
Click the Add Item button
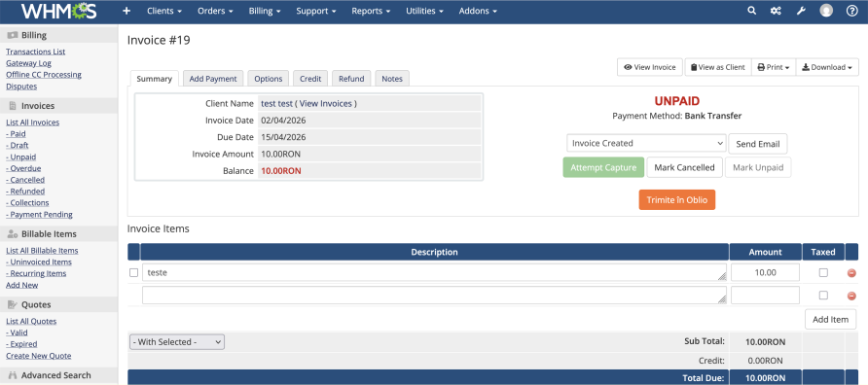point(830,319)
